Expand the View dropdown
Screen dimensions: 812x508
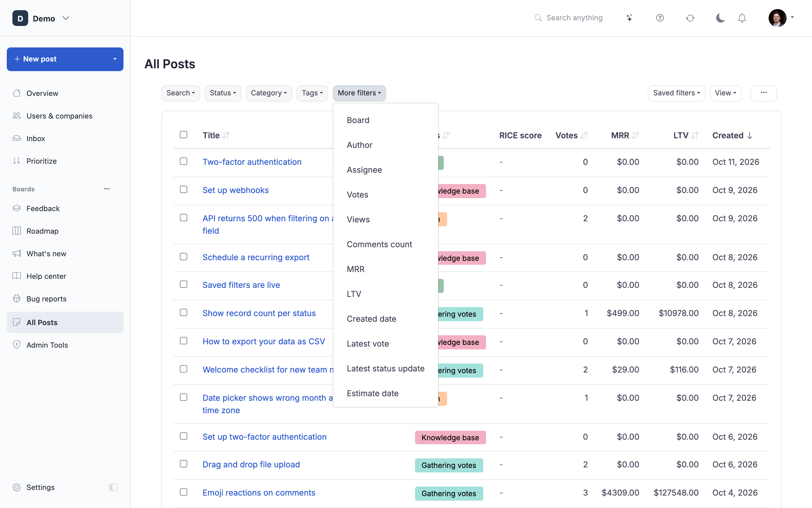tap(725, 93)
